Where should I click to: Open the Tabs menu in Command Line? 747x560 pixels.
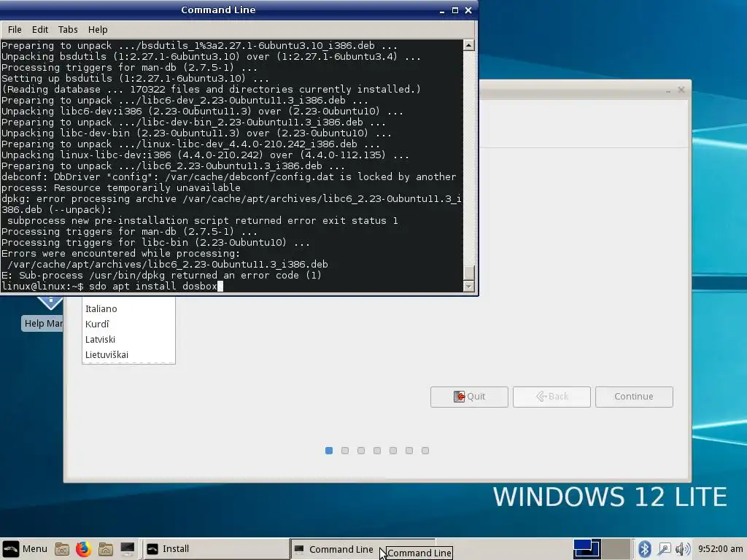(x=68, y=29)
